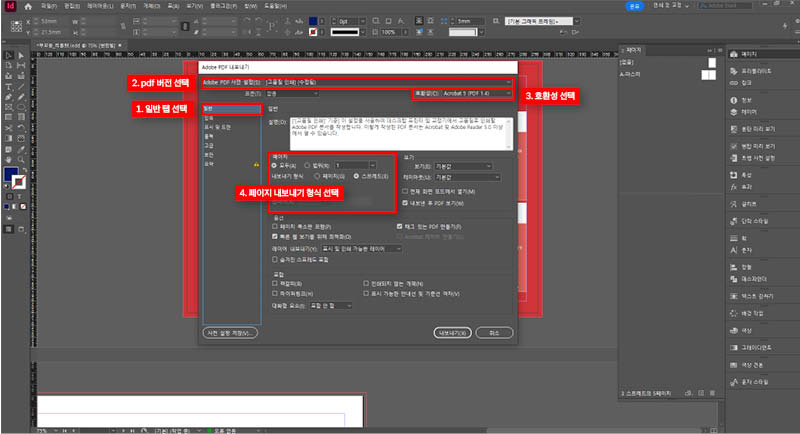
Task: Choose Pages export format radio button
Action: tap(317, 176)
